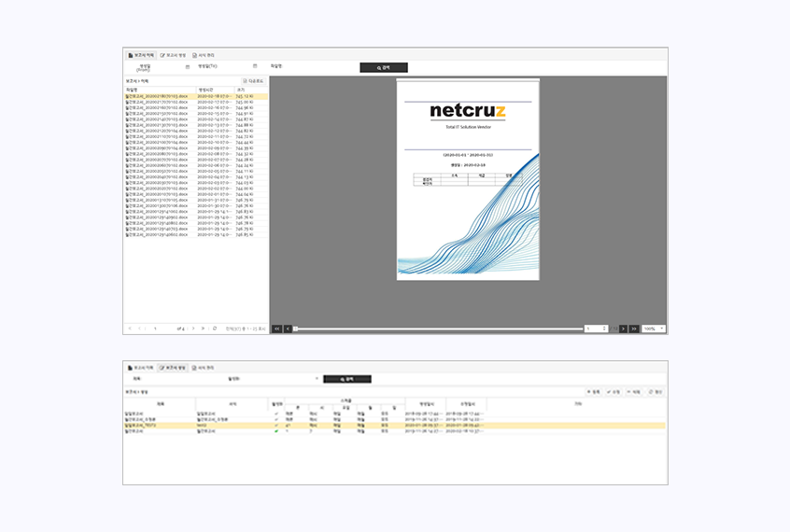The height and width of the screenshot is (532, 790).
Task: Sort the list by size column header
Action: [x=251, y=90]
